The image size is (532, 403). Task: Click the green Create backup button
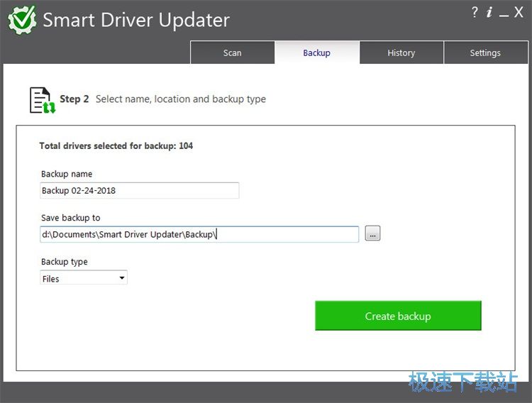(x=398, y=316)
